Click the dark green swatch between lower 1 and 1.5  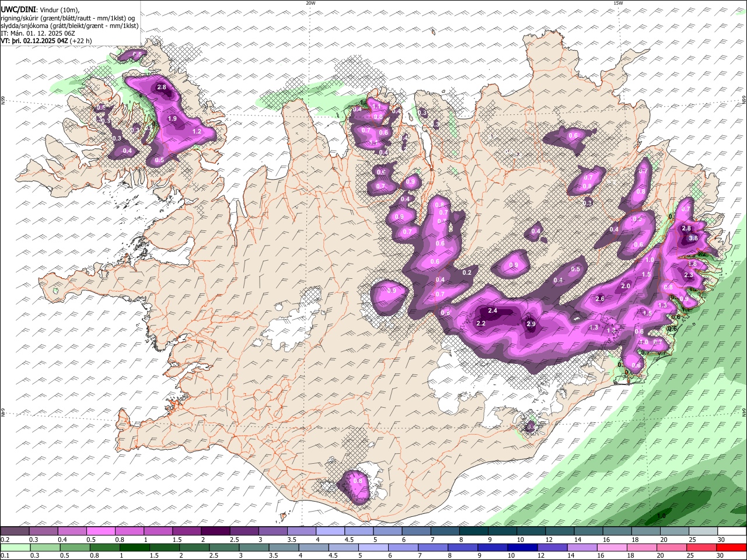tap(135, 547)
